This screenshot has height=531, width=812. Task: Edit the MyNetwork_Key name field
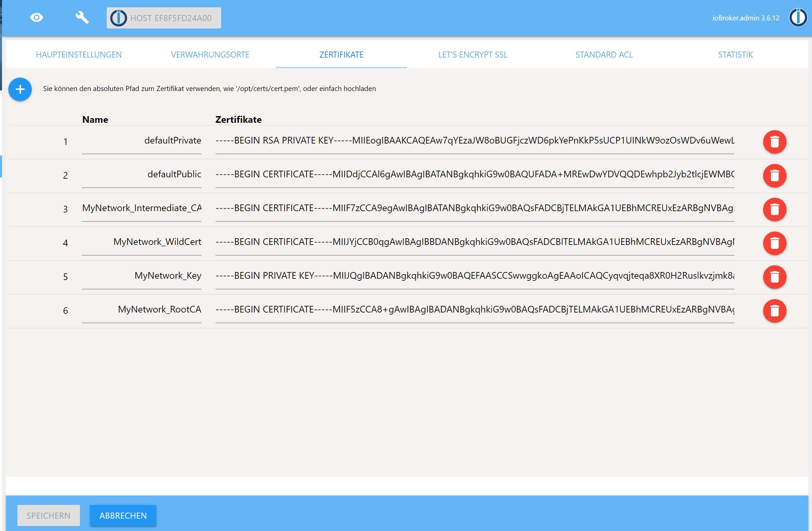click(x=142, y=276)
